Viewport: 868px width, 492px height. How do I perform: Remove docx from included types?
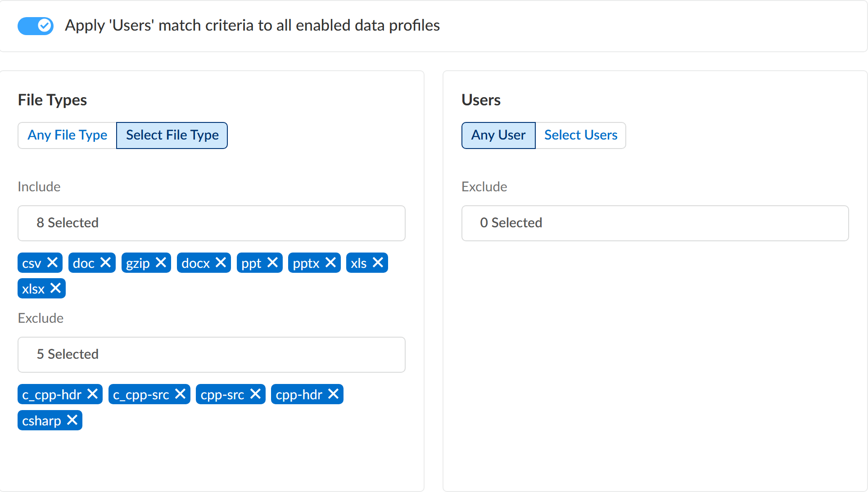[x=221, y=262]
